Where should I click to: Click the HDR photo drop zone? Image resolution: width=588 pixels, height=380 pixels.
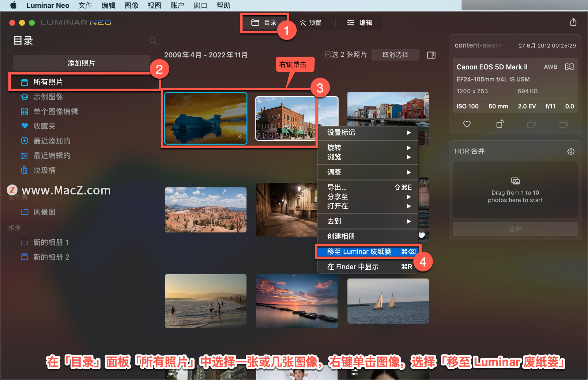(x=515, y=190)
